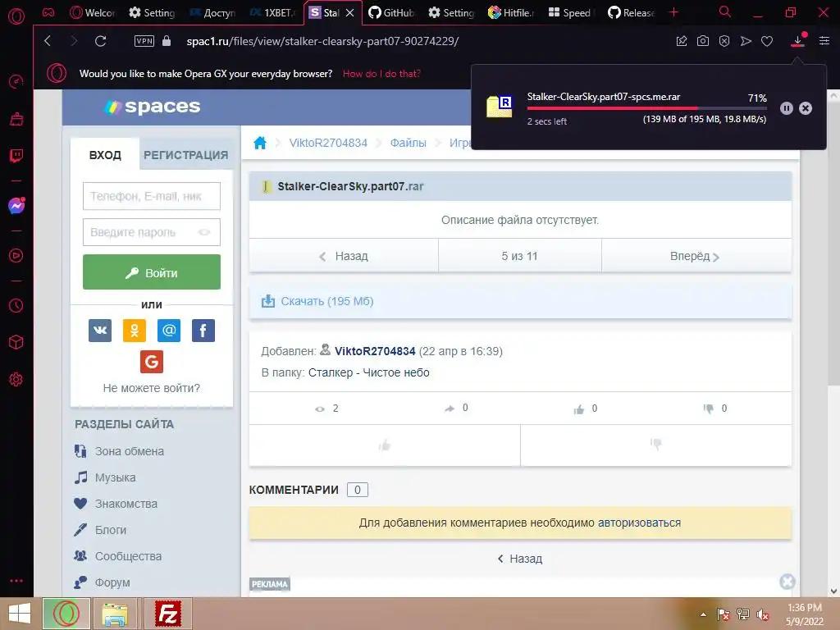The height and width of the screenshot is (630, 840).
Task: Open the Player sidebar icon
Action: (x=16, y=256)
